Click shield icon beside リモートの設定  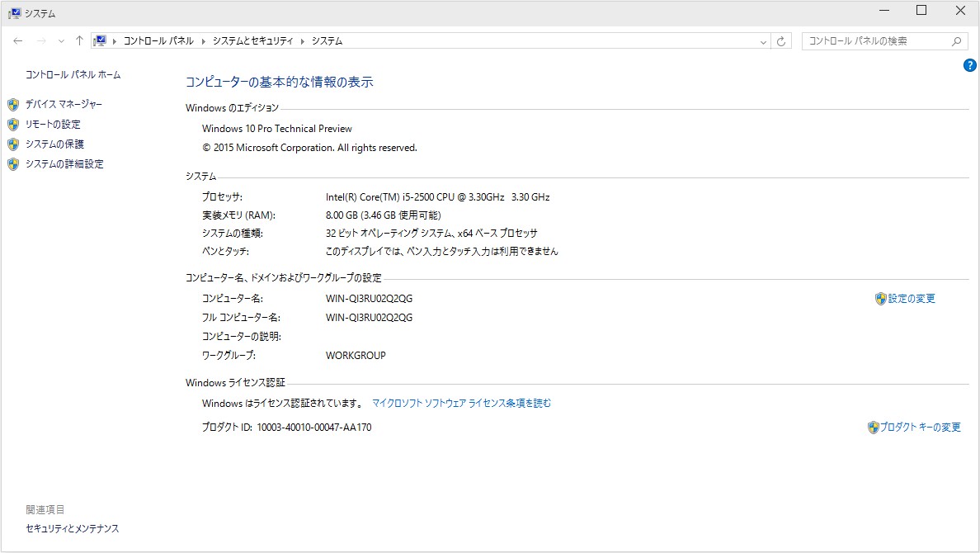pyautogui.click(x=13, y=125)
